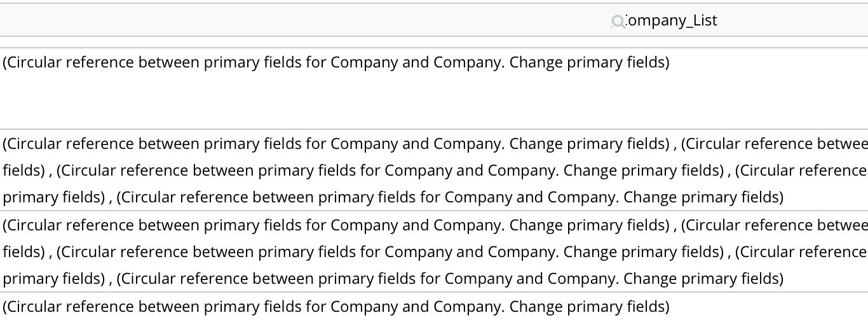Click the final line of the third row
This screenshot has width=868, height=322.
click(393, 279)
